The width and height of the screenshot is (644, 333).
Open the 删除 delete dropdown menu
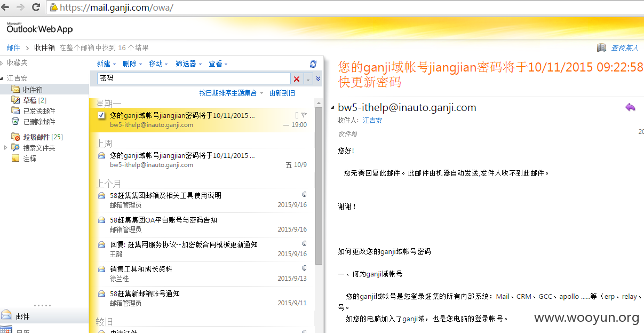pyautogui.click(x=132, y=64)
